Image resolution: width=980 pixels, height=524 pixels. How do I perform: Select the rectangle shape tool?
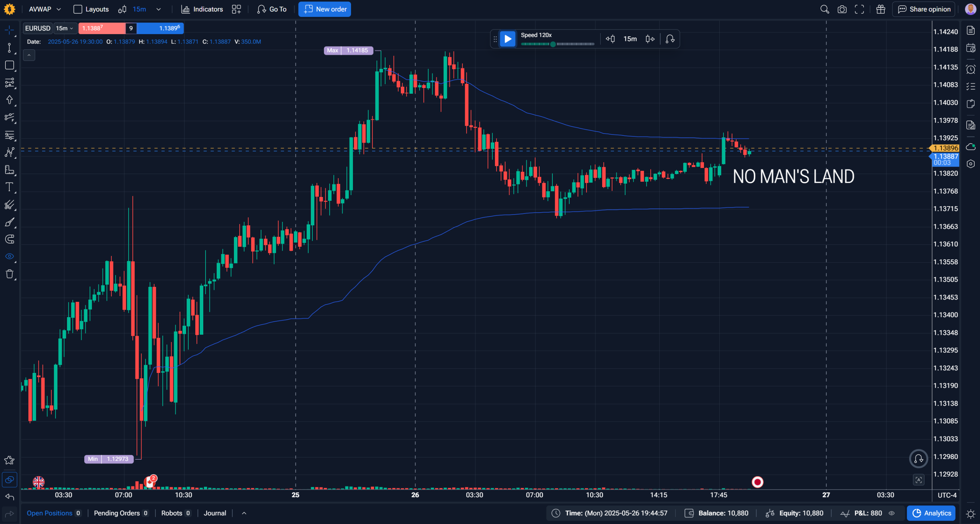10,65
